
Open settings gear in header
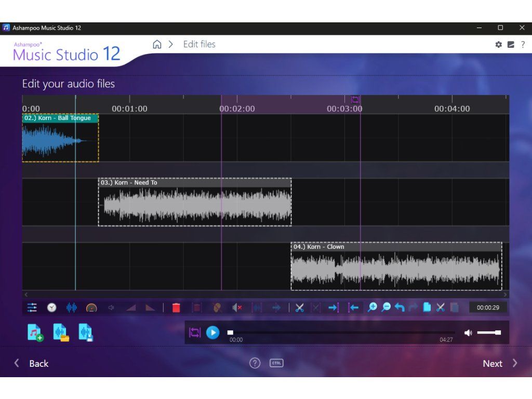(499, 45)
